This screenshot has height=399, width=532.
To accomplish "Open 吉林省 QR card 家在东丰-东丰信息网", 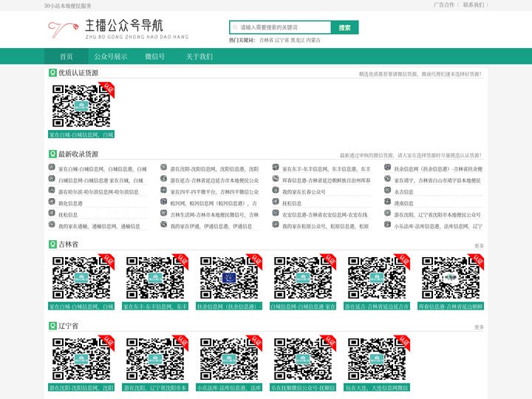I will (x=155, y=282).
